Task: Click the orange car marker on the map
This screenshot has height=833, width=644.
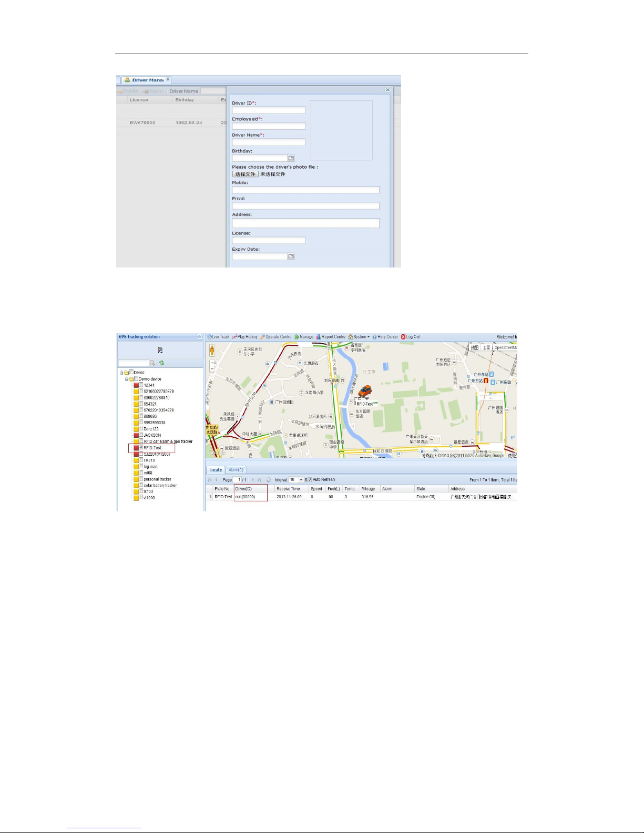Action: 365,391
